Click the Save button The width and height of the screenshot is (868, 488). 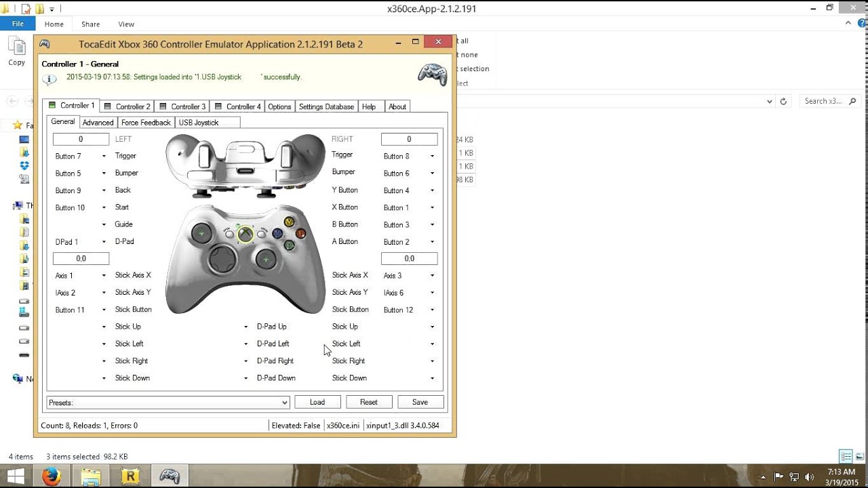tap(420, 402)
